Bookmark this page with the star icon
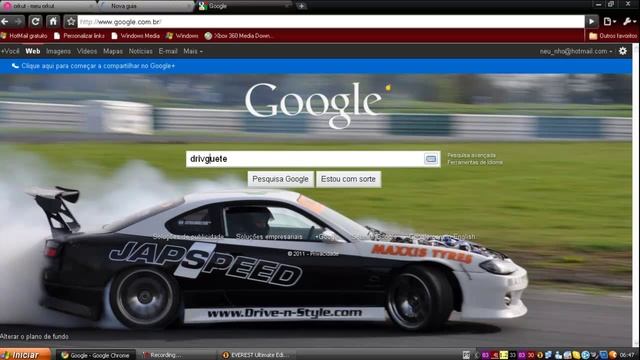Viewport: 640px width, 360px height. click(x=71, y=22)
